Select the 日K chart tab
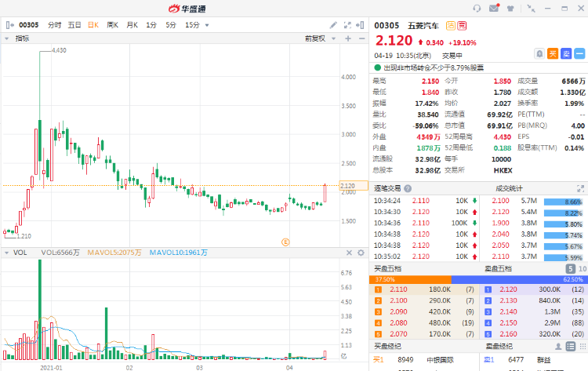The height and width of the screenshot is (371, 588). pos(93,25)
